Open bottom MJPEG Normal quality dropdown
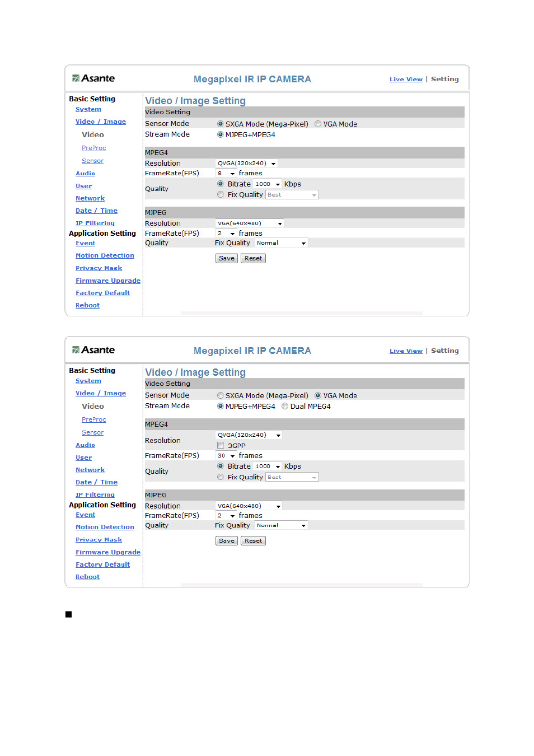This screenshot has height=756, width=534. [281, 525]
